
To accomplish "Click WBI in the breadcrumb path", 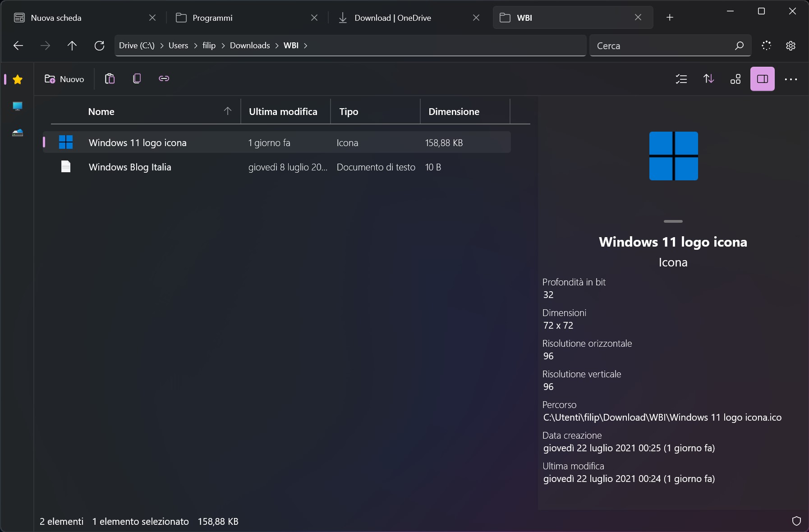I will (x=291, y=46).
